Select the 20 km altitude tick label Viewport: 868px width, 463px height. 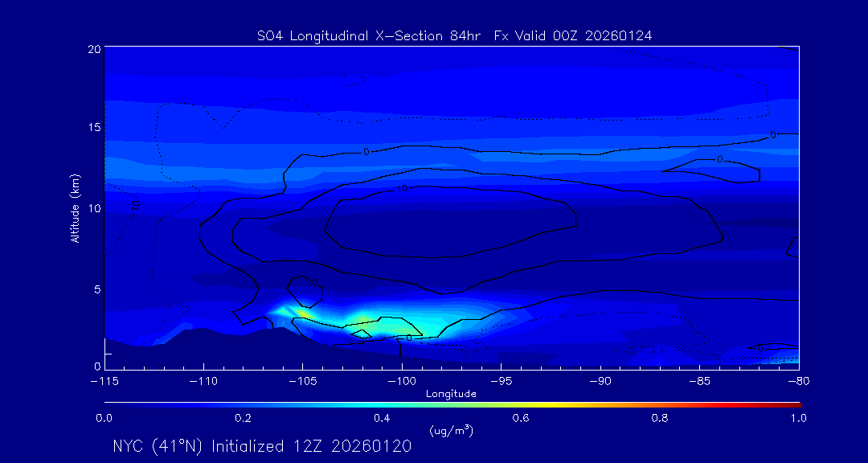[x=93, y=49]
